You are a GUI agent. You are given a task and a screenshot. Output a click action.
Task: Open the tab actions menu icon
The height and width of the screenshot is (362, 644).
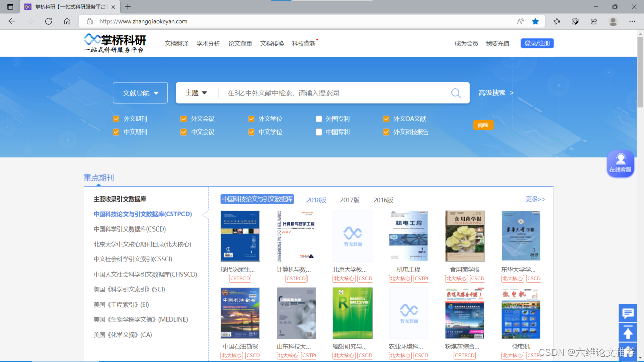[10, 7]
